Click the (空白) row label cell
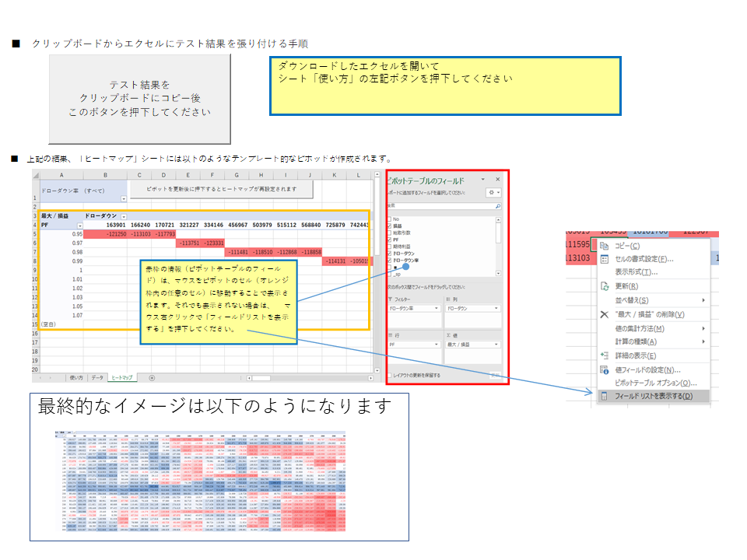 (62, 324)
